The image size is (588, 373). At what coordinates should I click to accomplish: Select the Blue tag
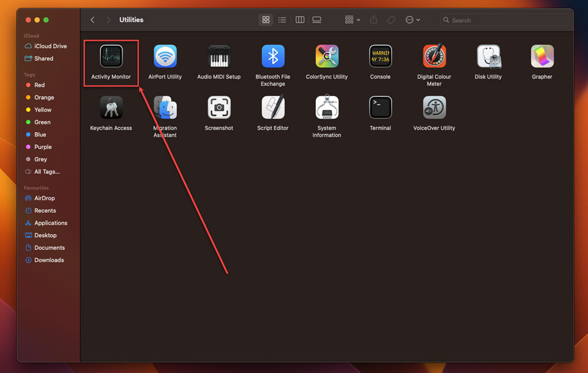(x=36, y=135)
